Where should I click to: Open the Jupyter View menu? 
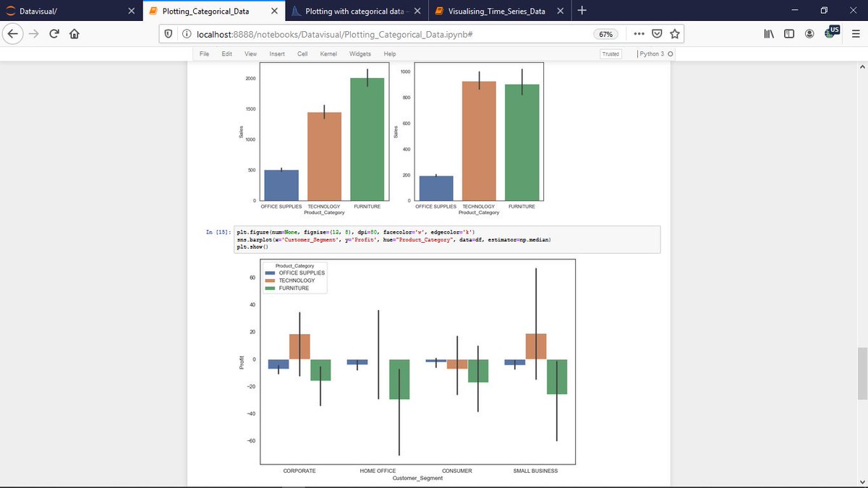251,54
